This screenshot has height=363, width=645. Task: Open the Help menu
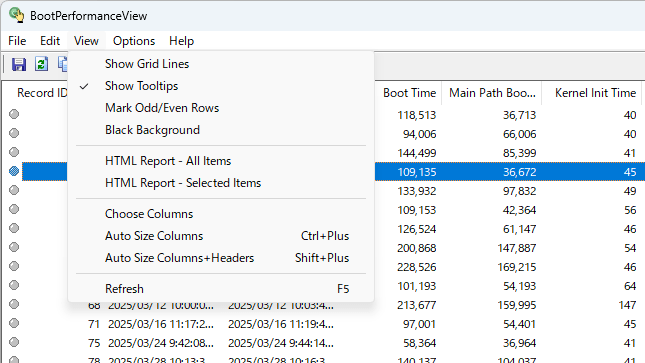[x=181, y=41]
